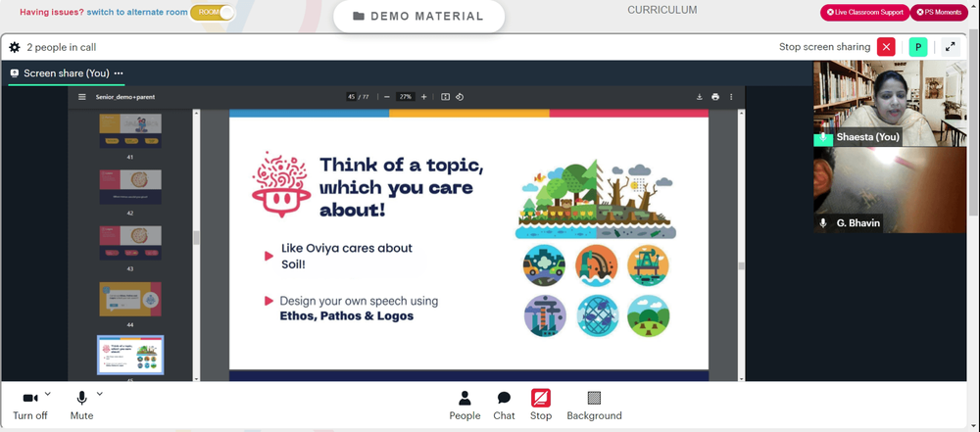Expand camera options chevron

[x=48, y=394]
